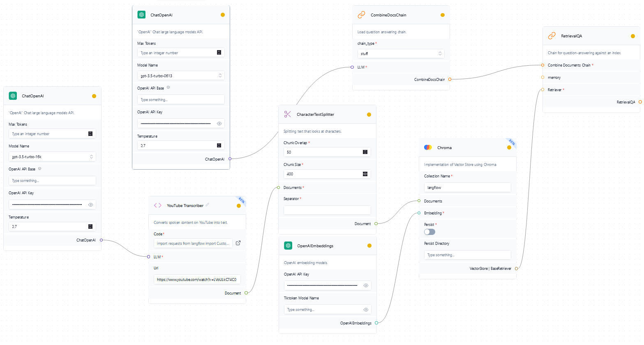The image size is (644, 345).
Task: Click the Retriever input handle on RetrievalQA
Action: click(542, 90)
